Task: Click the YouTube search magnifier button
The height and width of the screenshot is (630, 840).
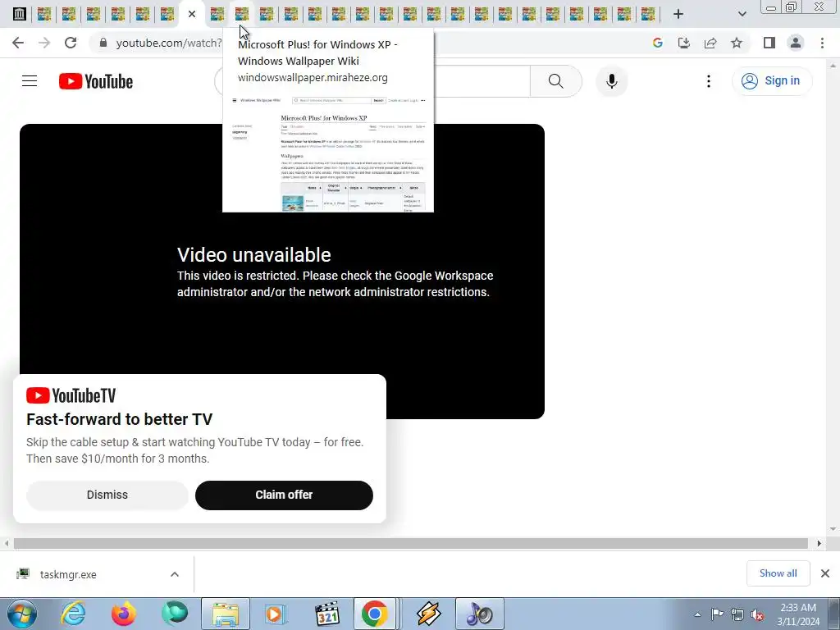Action: pyautogui.click(x=555, y=81)
